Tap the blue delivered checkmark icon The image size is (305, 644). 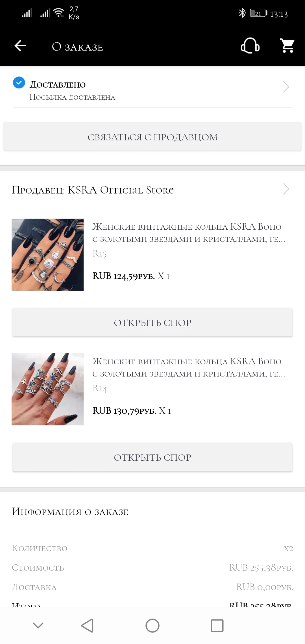[19, 82]
